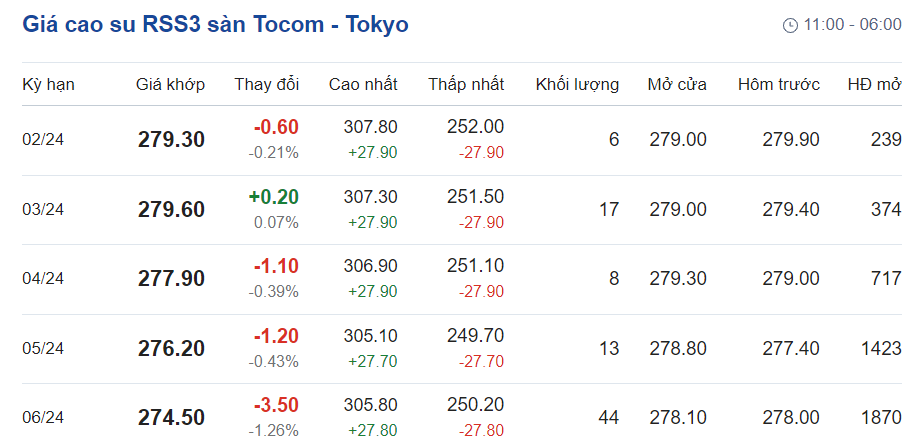The height and width of the screenshot is (445, 921).
Task: Click the Thay đổi column header
Action: (267, 84)
